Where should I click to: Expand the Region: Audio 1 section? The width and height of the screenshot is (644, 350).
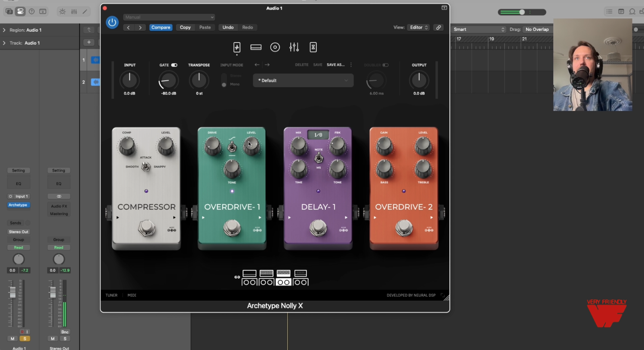tap(4, 30)
